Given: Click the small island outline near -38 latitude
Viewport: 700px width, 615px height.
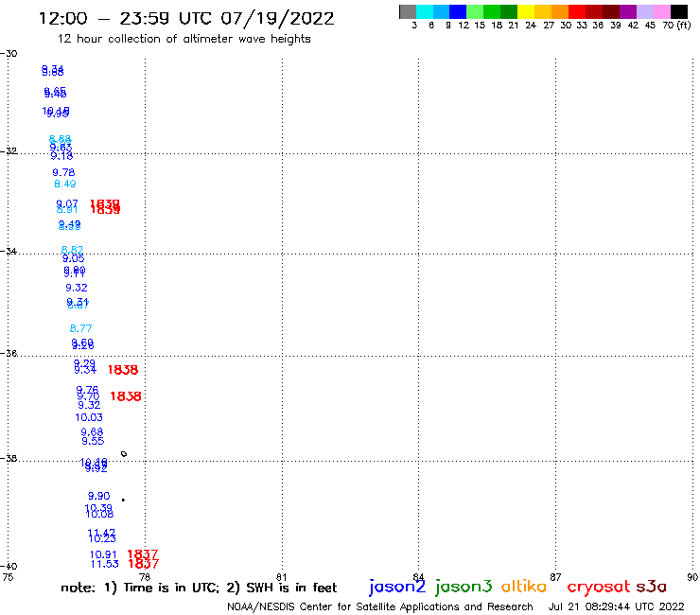Looking at the screenshot, I should [124, 454].
